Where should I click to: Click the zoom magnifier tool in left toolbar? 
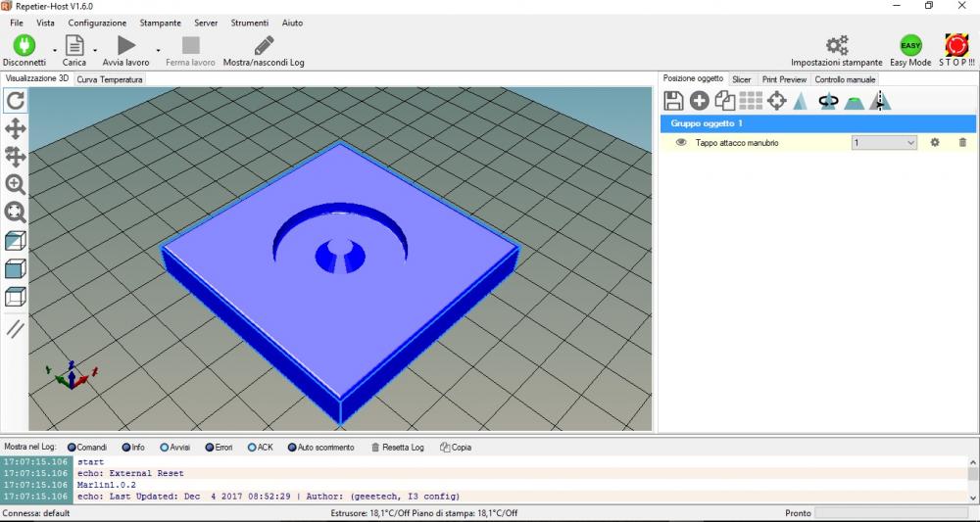(16, 183)
